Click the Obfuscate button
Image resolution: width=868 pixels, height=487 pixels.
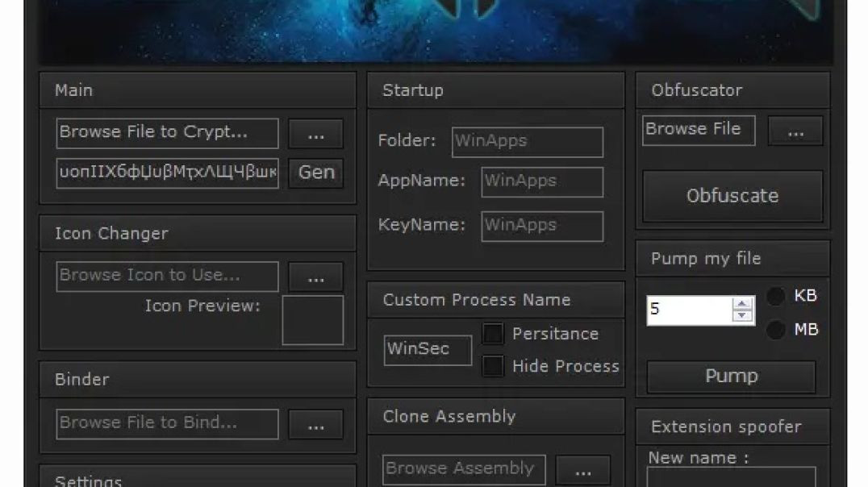point(732,196)
